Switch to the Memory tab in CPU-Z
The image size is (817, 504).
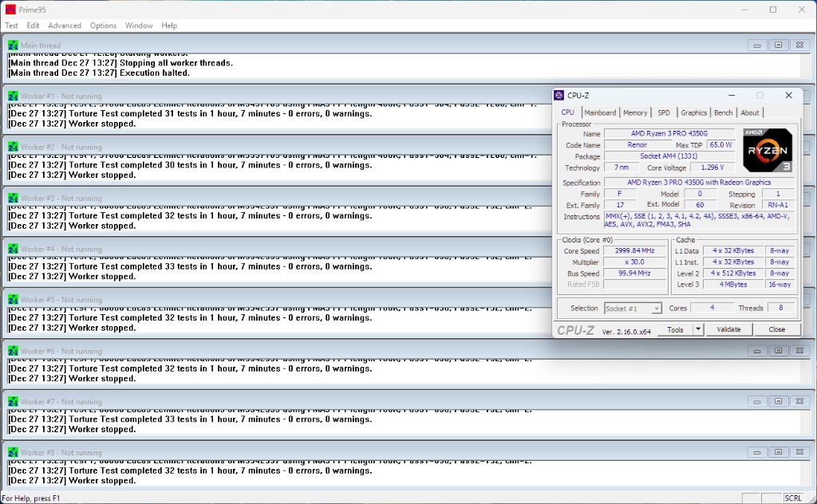(x=635, y=113)
